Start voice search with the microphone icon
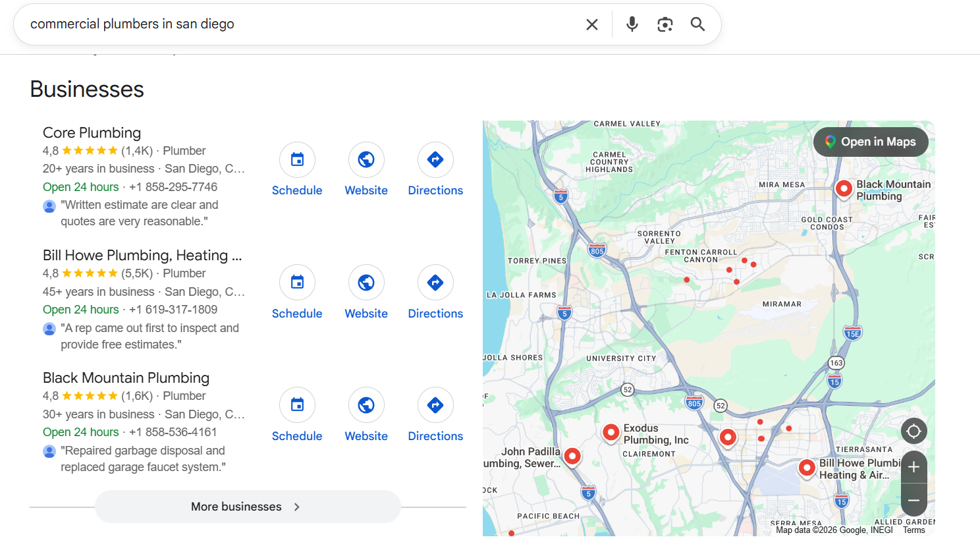 632,24
